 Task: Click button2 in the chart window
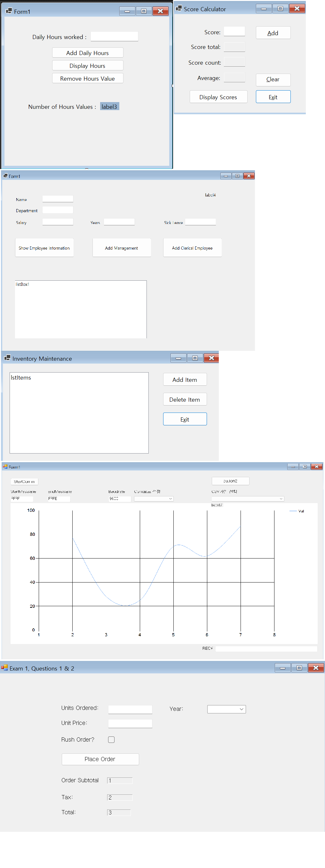230,481
